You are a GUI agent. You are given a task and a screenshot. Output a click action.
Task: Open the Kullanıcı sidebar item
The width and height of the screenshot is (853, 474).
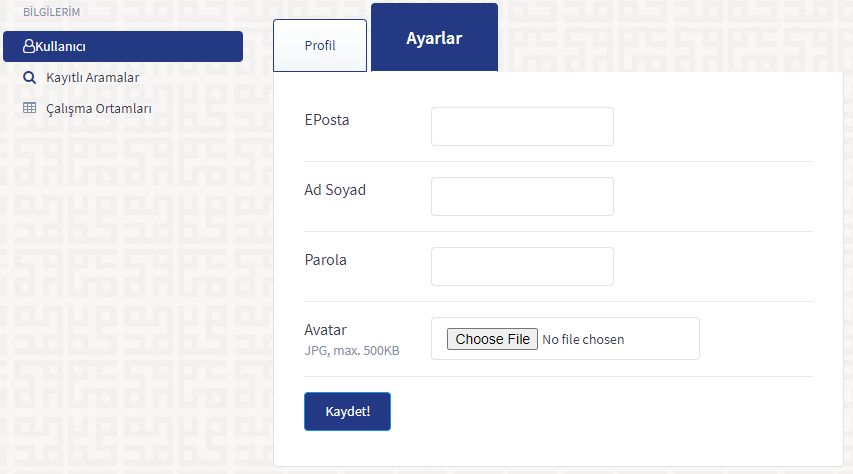point(122,47)
